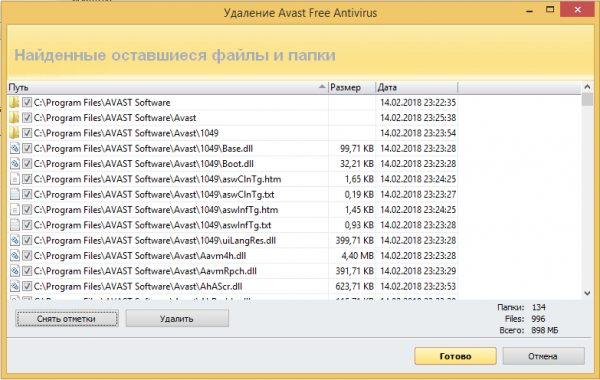Toggle the aswInfTg.htm checkbox
Image resolution: width=600 pixels, height=380 pixels.
point(27,209)
